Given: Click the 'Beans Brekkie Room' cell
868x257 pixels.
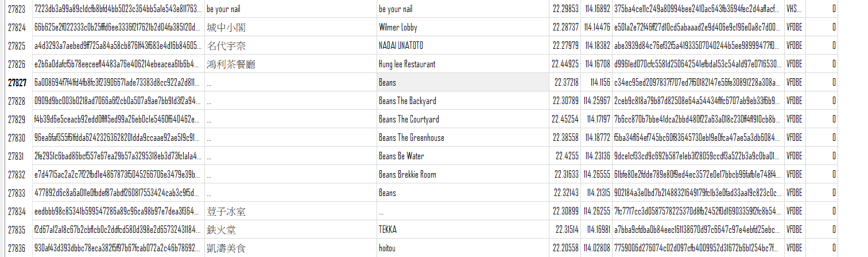Looking at the screenshot, I should 462,175.
